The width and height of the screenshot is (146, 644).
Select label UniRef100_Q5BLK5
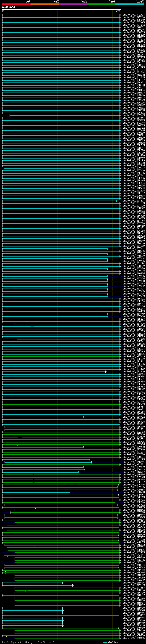click(134, 251)
